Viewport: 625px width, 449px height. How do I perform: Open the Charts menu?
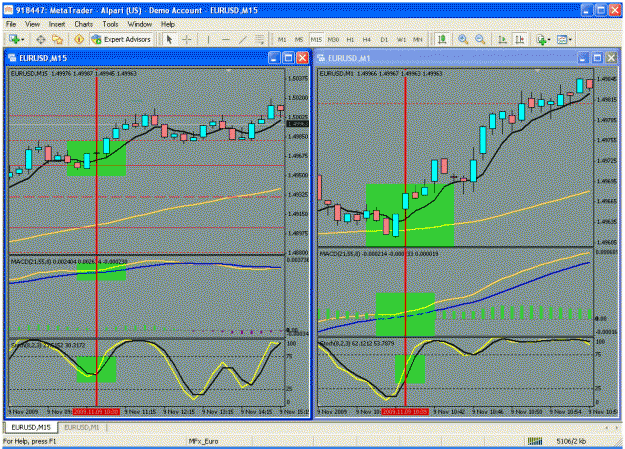84,24
